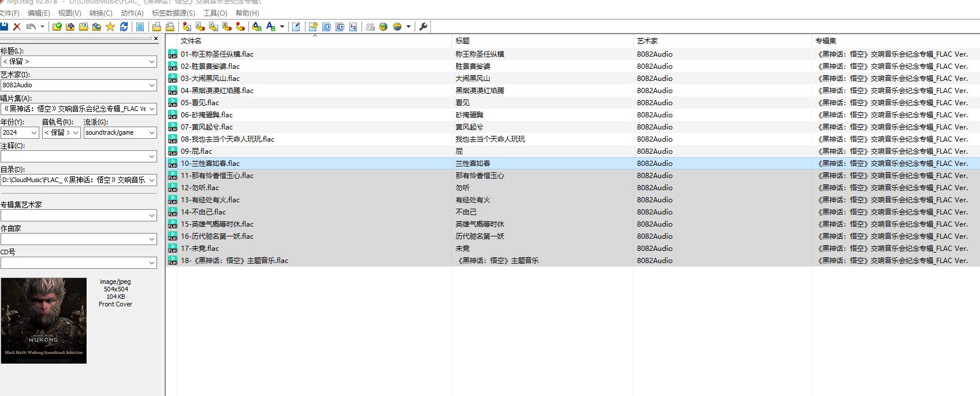Click FLAC file icon for 01-称王称圣任纵横.flac
This screenshot has height=396, width=980.
[173, 54]
